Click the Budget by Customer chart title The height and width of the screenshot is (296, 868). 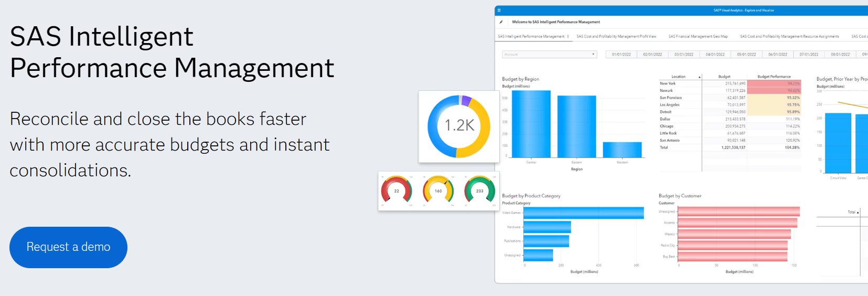[680, 196]
